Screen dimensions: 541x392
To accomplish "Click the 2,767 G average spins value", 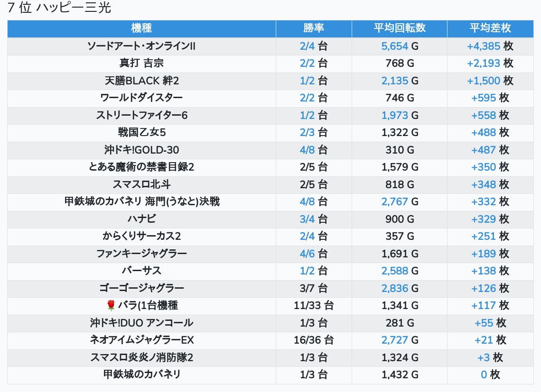I will tap(400, 202).
